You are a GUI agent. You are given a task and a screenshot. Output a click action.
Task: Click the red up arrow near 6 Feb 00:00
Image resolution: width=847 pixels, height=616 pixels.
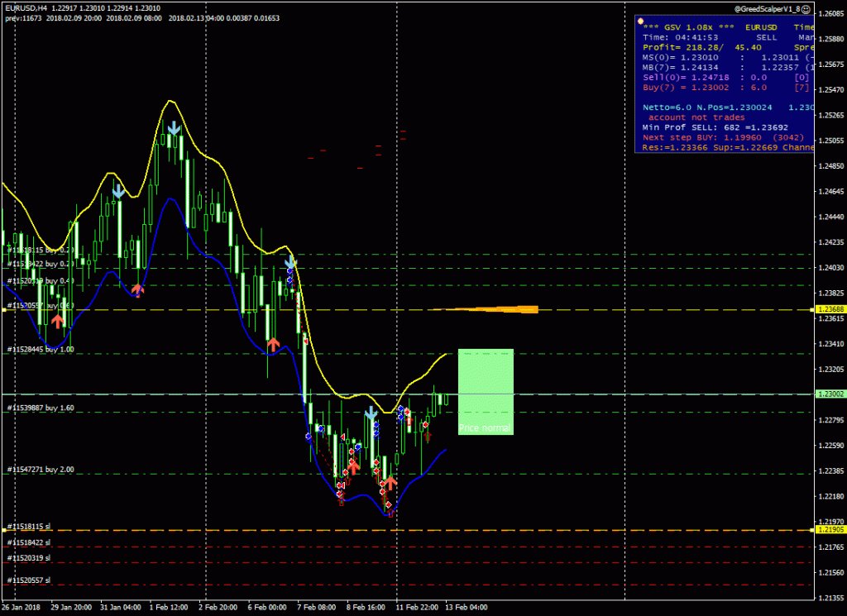point(273,344)
